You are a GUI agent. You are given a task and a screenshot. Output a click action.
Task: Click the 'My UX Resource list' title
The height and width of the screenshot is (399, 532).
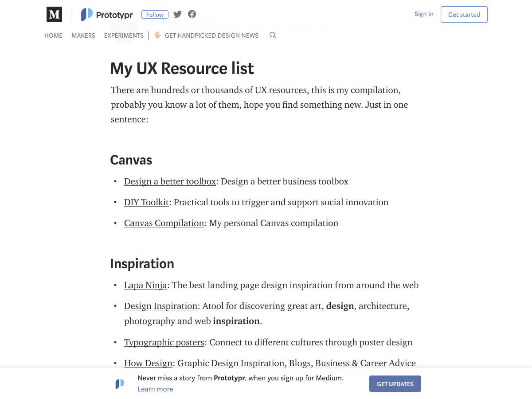pos(182,69)
